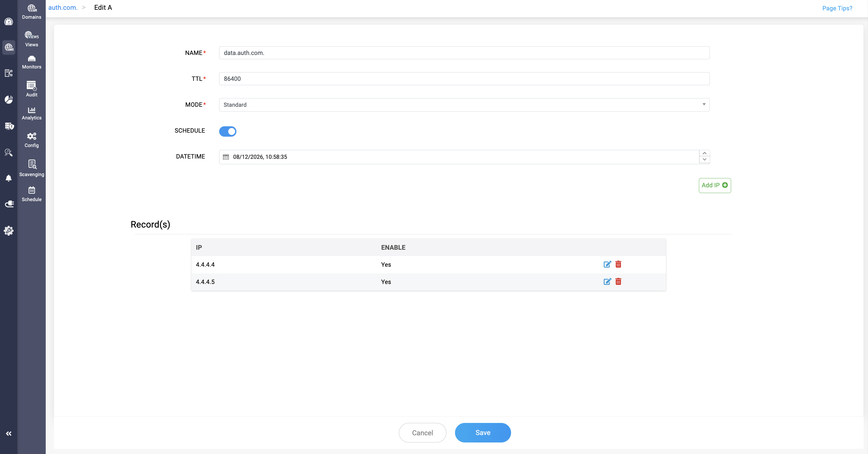Click the auth.com. breadcrumb link

(63, 7)
